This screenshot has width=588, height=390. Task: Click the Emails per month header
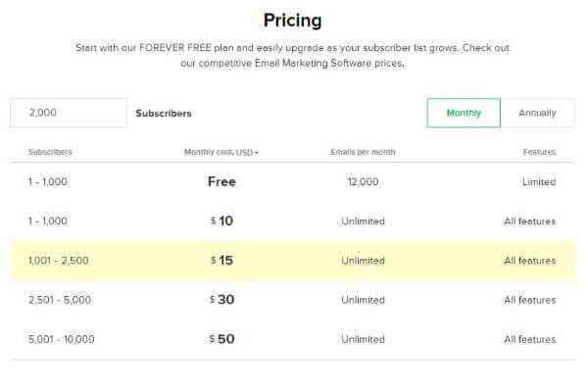point(363,152)
